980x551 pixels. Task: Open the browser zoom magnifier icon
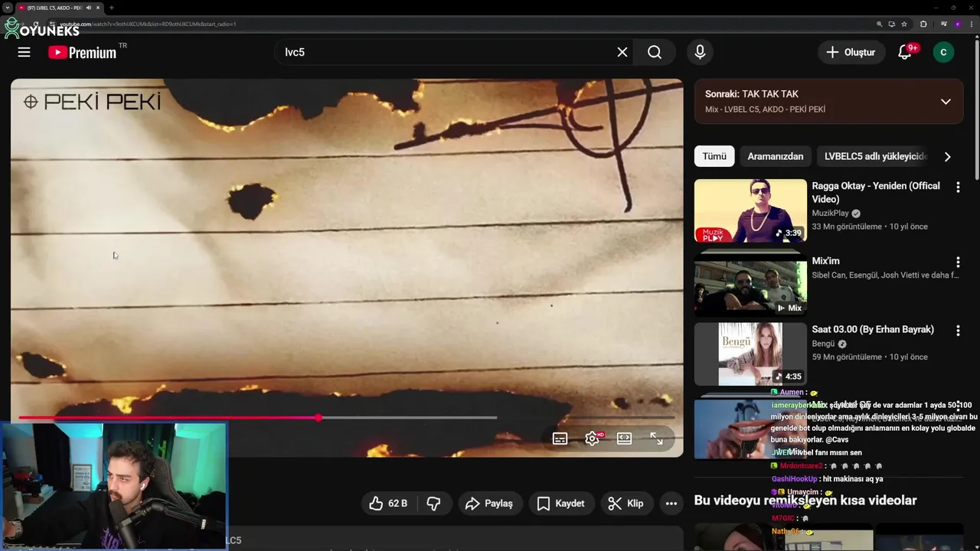[880, 24]
